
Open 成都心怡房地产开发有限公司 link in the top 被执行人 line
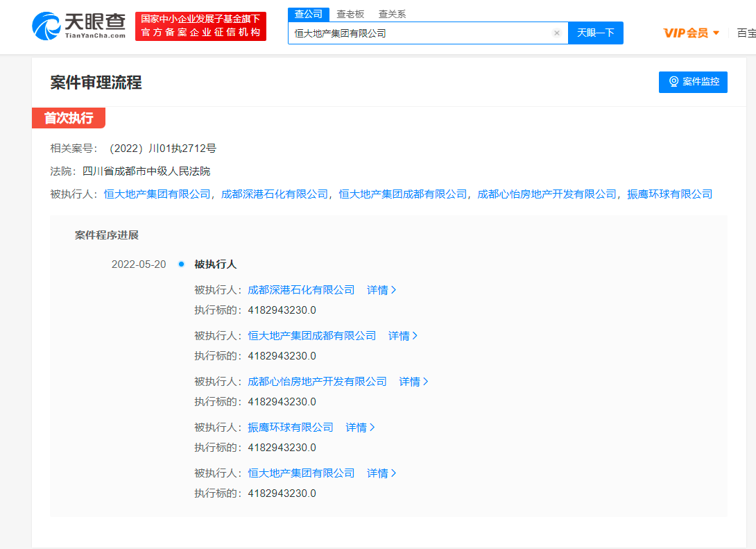(x=547, y=194)
